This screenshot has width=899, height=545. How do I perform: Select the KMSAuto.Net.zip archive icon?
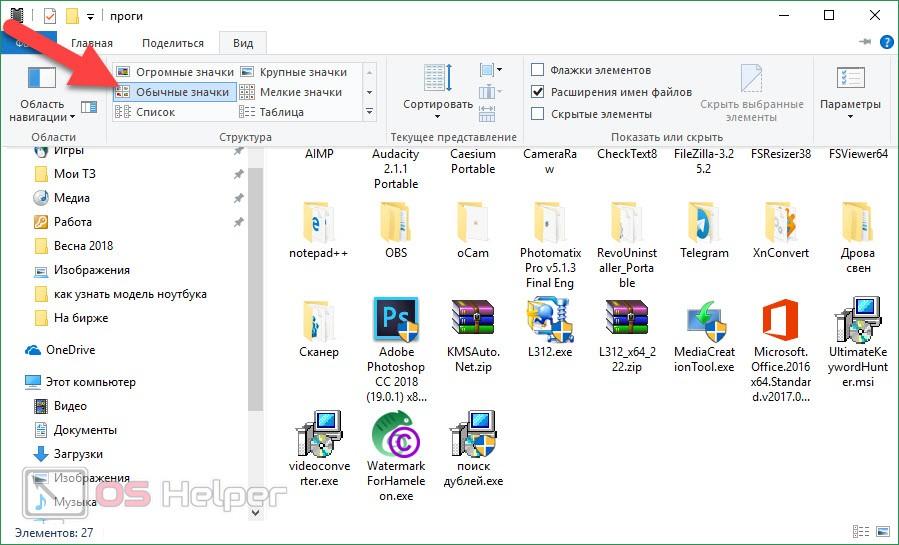(472, 320)
